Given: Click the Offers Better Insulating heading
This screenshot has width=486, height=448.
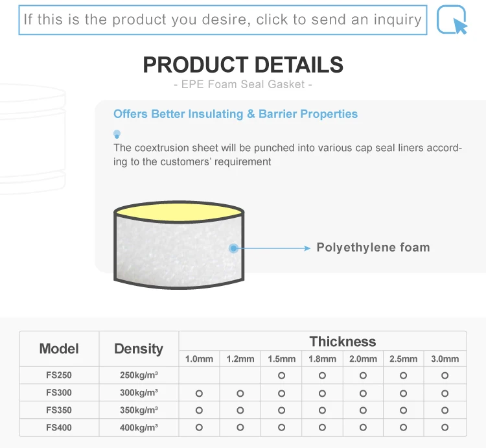Looking at the screenshot, I should click(x=235, y=114).
